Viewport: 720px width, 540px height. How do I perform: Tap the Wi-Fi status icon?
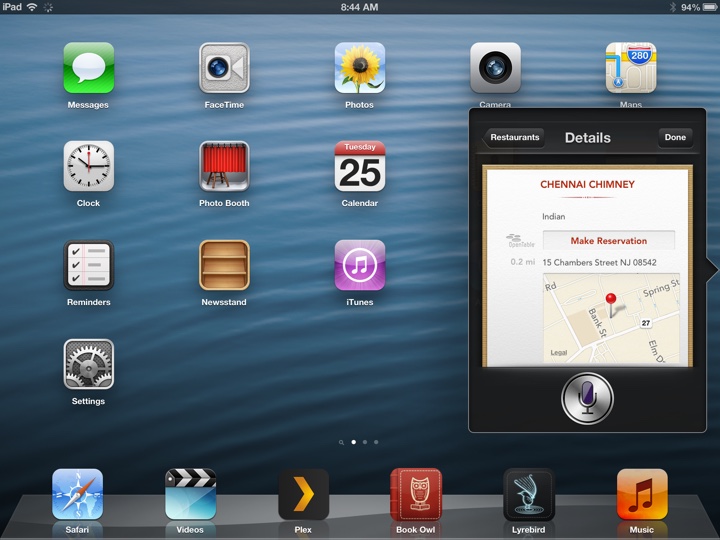tap(32, 7)
